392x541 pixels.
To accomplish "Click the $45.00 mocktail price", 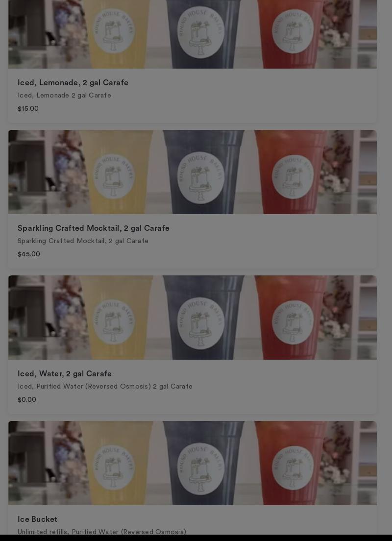I will click(28, 254).
